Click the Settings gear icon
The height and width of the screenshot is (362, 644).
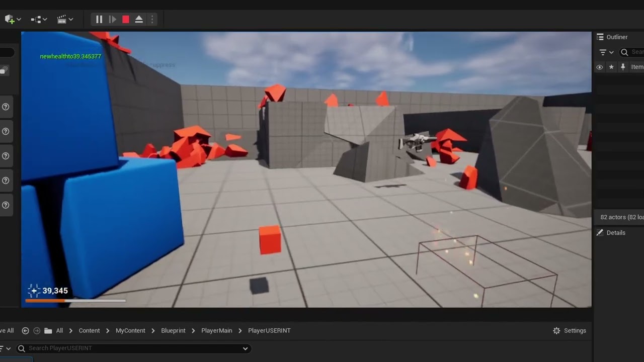(x=556, y=330)
